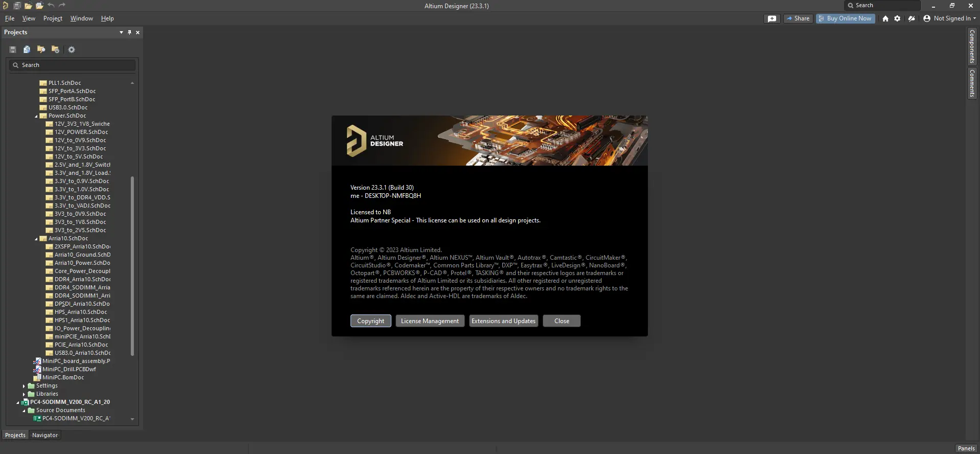Click the MiniPC_Drill.PCBDwf file icon

pos(37,369)
